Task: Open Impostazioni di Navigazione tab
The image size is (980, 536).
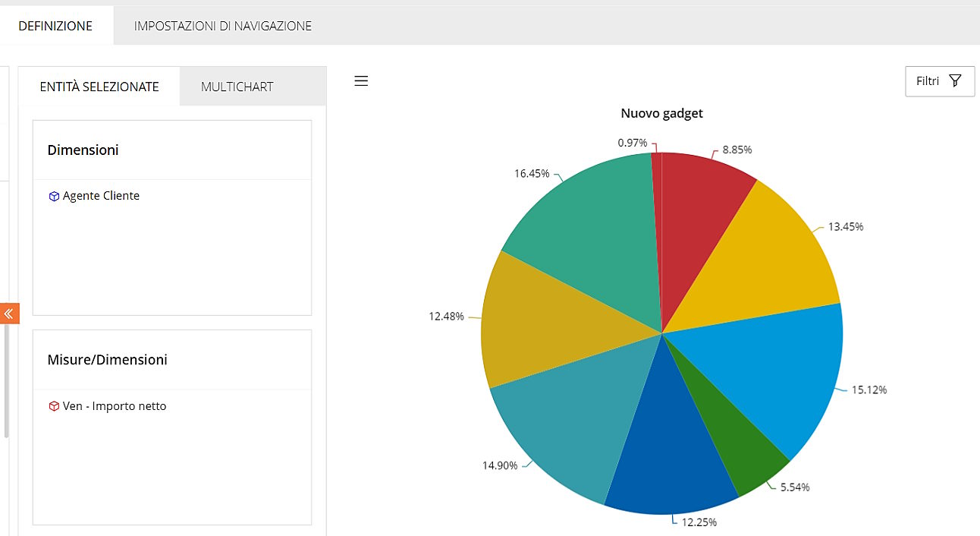Action: 222,26
